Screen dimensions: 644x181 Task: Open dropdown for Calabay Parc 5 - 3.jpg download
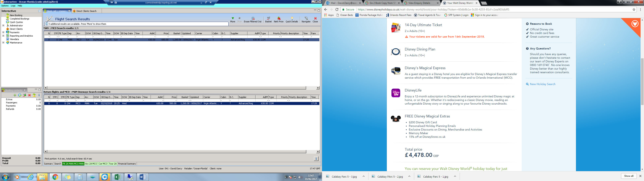pyautogui.click(x=364, y=176)
